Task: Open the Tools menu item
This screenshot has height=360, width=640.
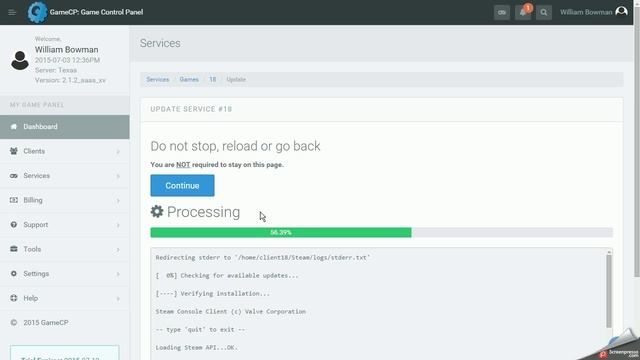Action: (64, 249)
